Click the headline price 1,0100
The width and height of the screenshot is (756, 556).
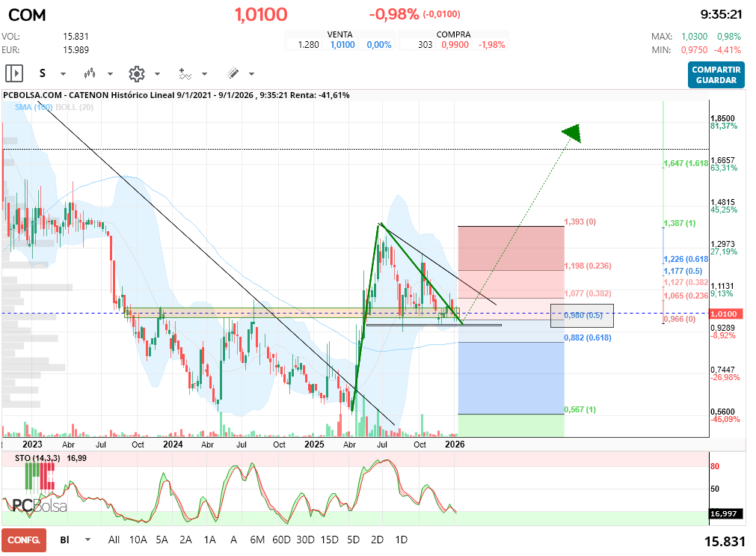(x=261, y=14)
